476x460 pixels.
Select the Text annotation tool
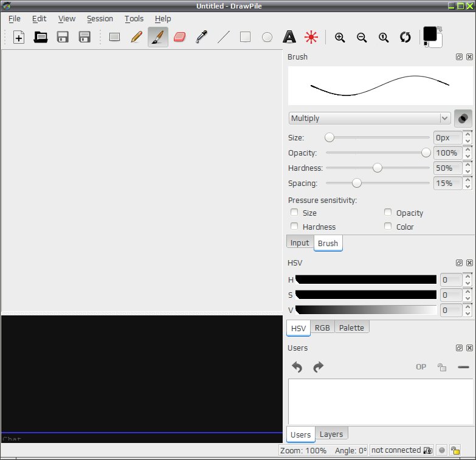(289, 37)
